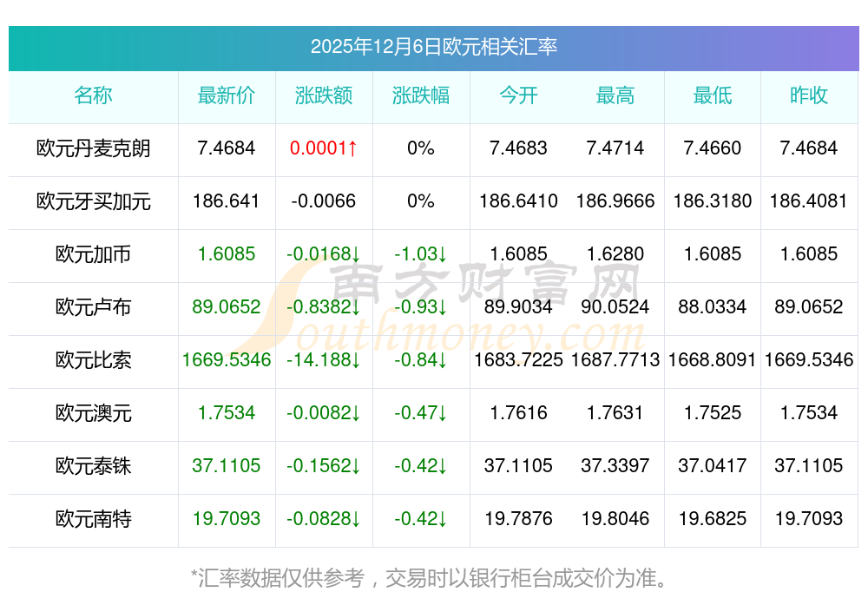Click the 2025年12月6日欧元相关汇率 title banner

click(x=433, y=47)
